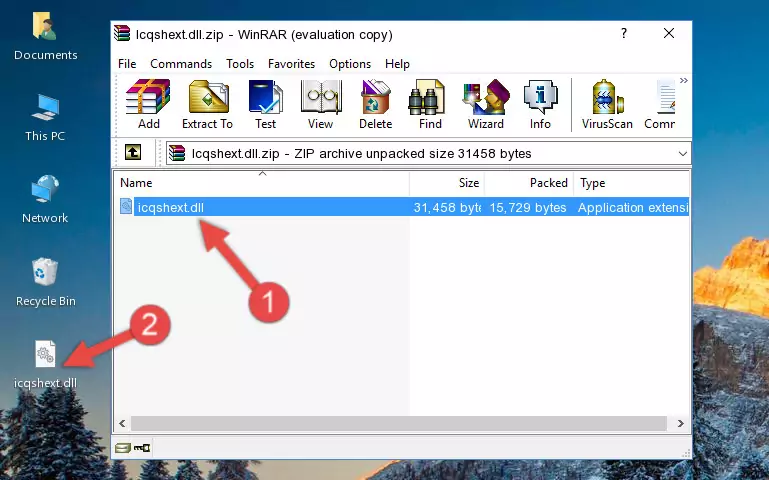
Task: Expand hidden toolbar buttons chevron
Action: pyautogui.click(x=684, y=80)
